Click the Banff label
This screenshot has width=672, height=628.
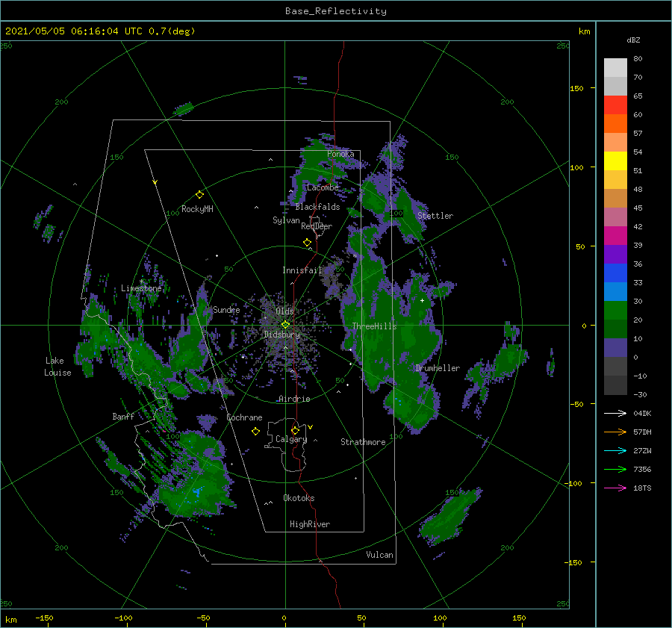(123, 416)
